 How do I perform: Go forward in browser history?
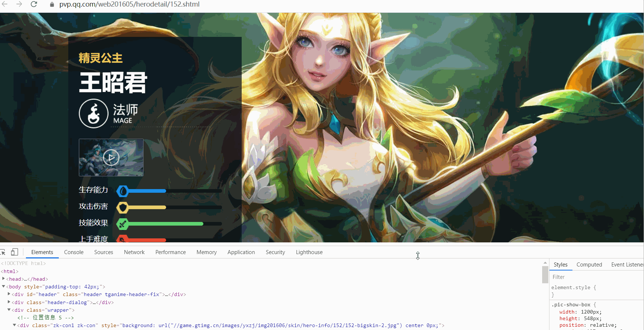[x=19, y=4]
